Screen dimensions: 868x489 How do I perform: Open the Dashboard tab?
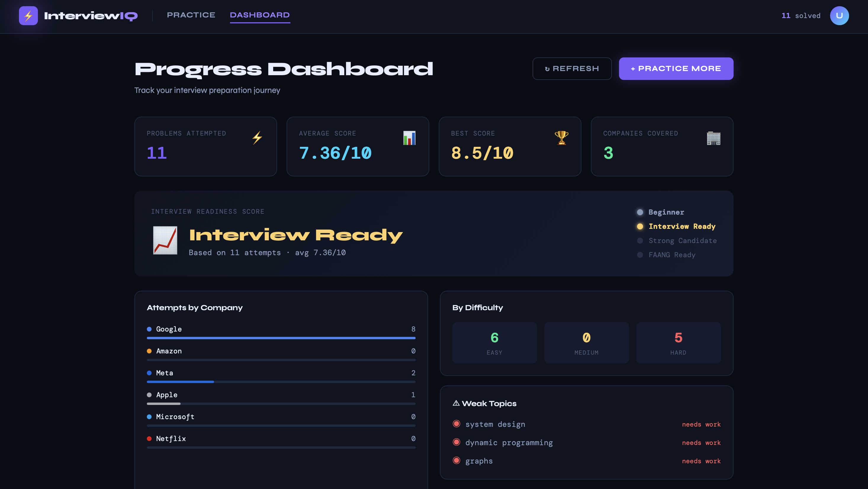pyautogui.click(x=259, y=15)
